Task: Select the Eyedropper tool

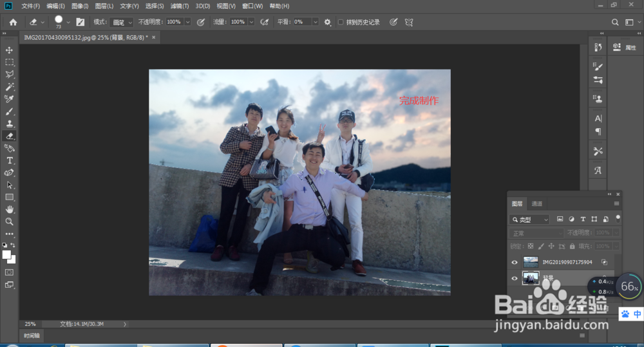Action: coord(9,99)
